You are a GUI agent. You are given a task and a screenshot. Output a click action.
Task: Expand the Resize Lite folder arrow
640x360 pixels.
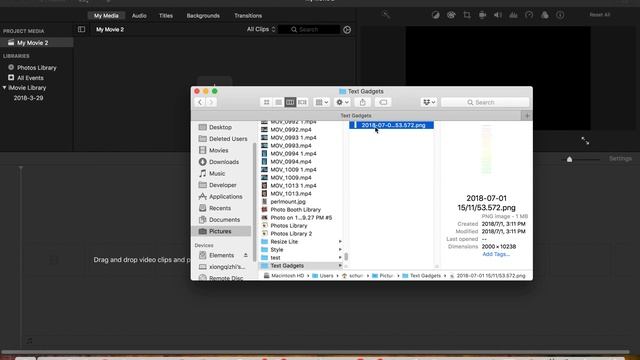[340, 242]
